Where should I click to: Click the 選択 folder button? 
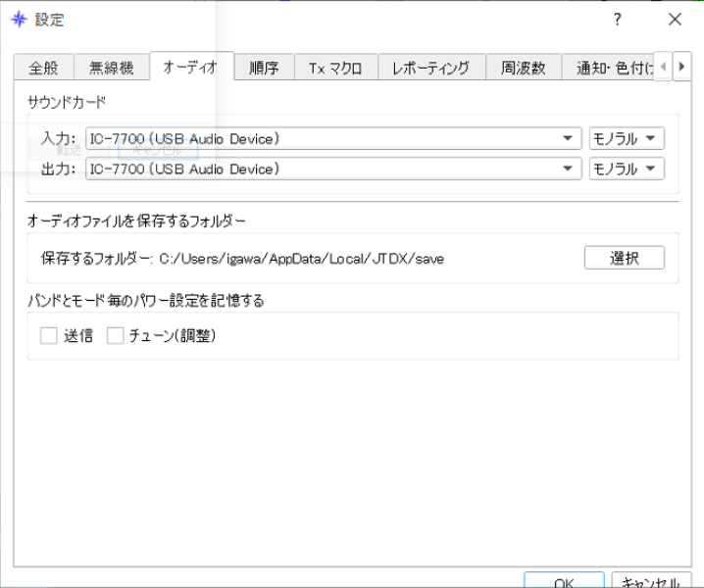(624, 258)
